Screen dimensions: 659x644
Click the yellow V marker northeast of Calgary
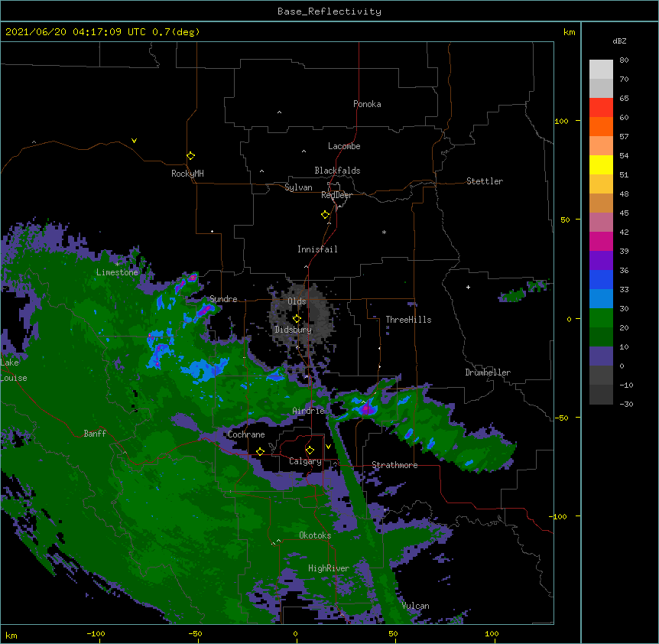click(328, 447)
